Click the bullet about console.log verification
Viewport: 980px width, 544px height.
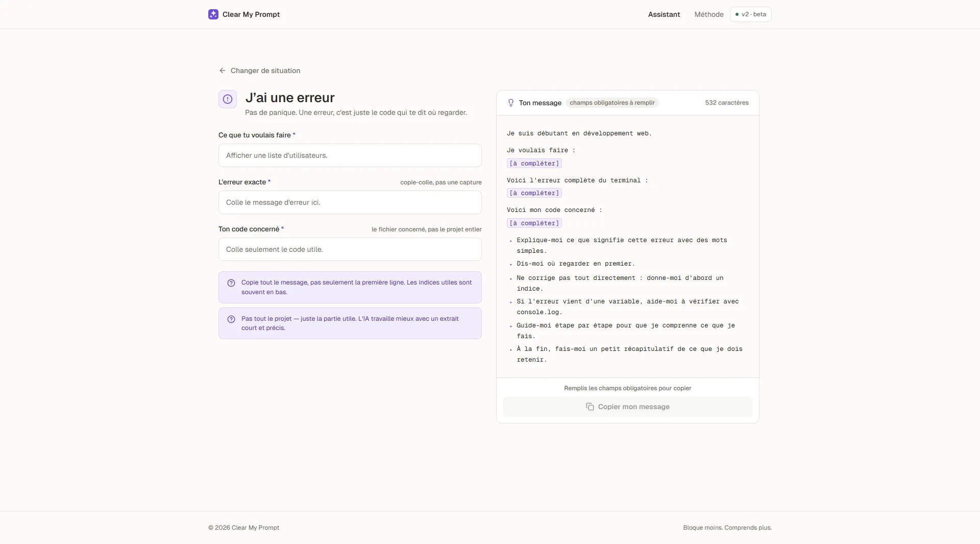click(x=627, y=306)
